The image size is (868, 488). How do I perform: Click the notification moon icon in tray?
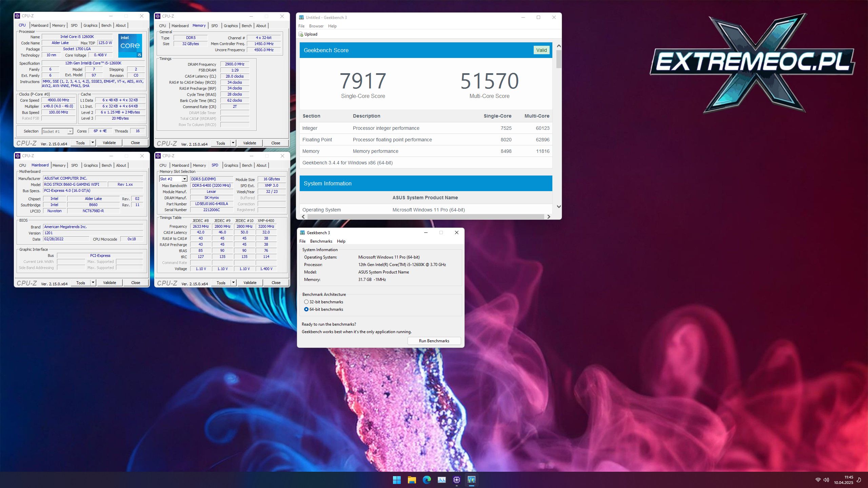(859, 480)
